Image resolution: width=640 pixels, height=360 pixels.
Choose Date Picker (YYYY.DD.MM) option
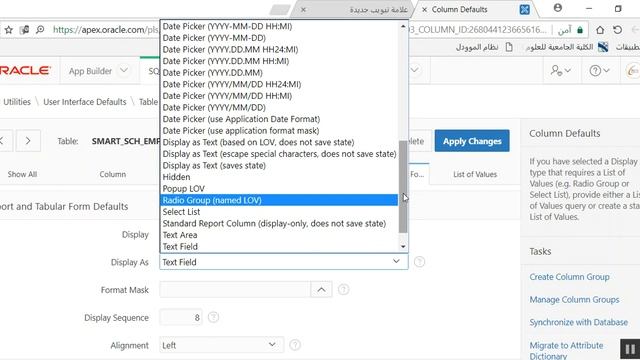tap(279, 72)
